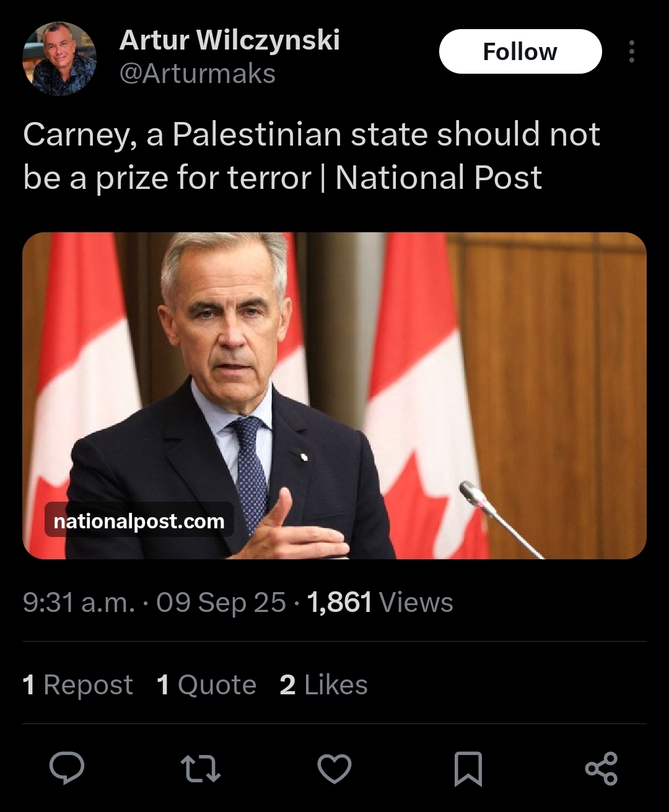Like the post with heart icon
The height and width of the screenshot is (812, 669).
coord(334,769)
